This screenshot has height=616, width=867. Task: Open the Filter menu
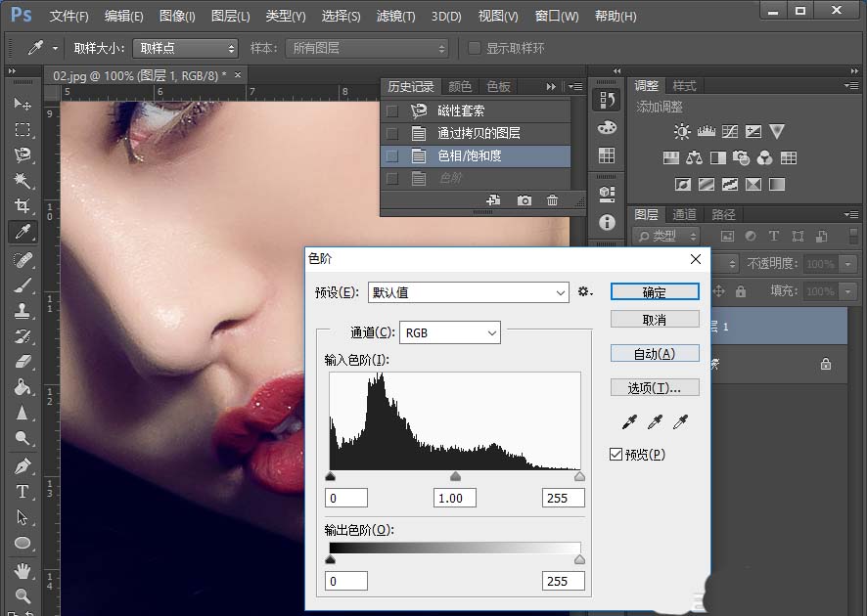395,17
